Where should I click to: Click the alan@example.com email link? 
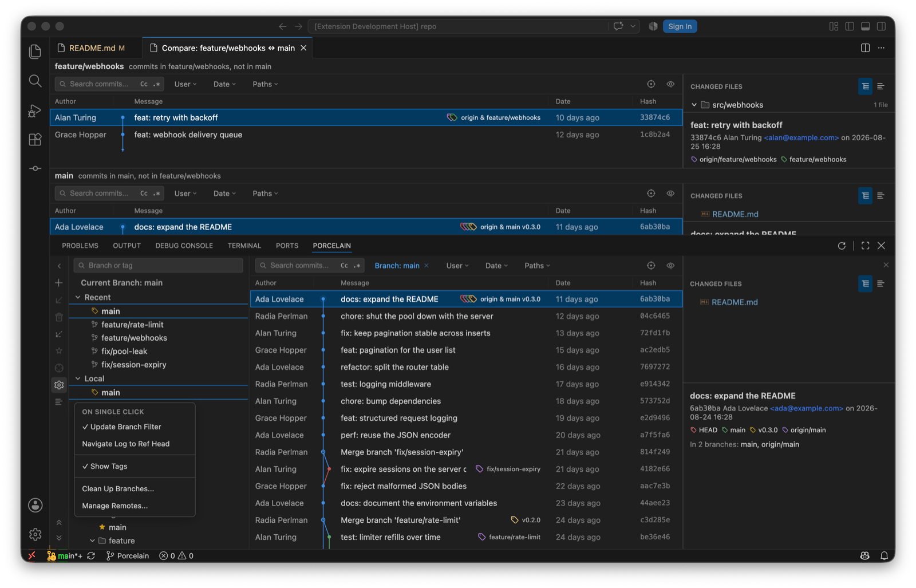pyautogui.click(x=801, y=138)
